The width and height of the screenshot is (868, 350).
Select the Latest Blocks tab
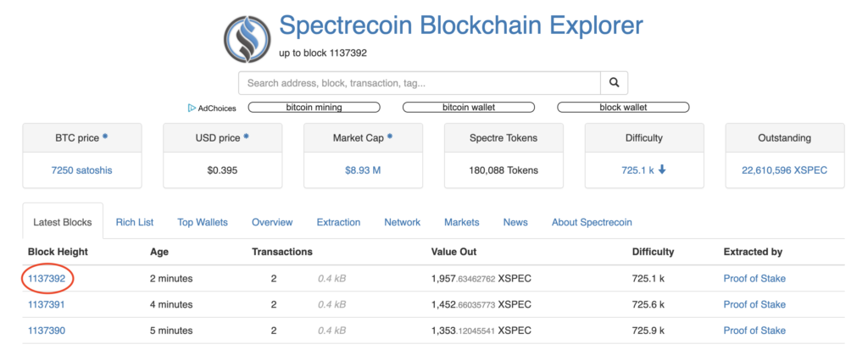[x=63, y=222]
